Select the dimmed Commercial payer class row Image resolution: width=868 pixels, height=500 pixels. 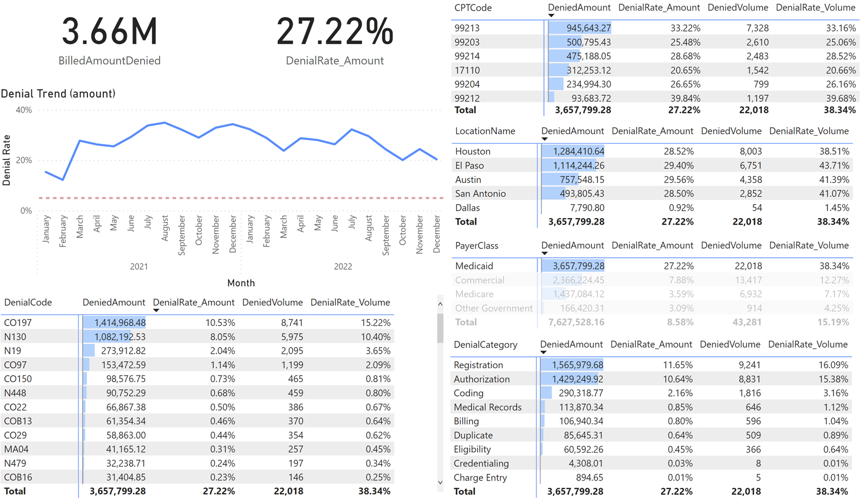[479, 280]
